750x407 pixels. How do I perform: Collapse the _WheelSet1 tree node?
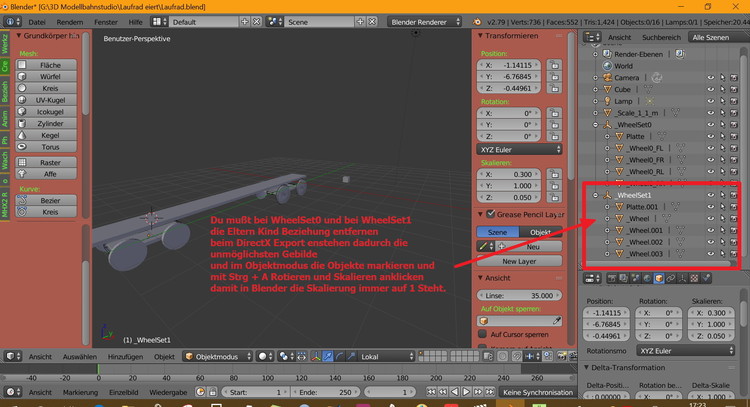coord(597,194)
